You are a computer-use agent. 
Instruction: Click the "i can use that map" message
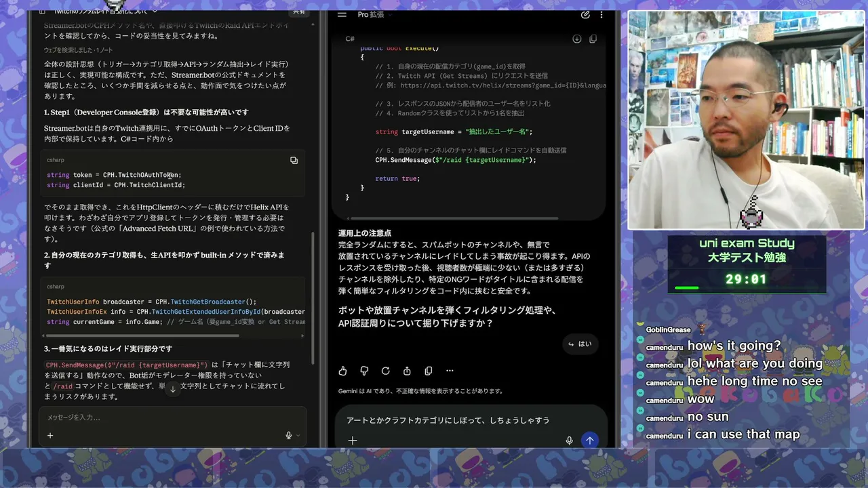pos(744,434)
